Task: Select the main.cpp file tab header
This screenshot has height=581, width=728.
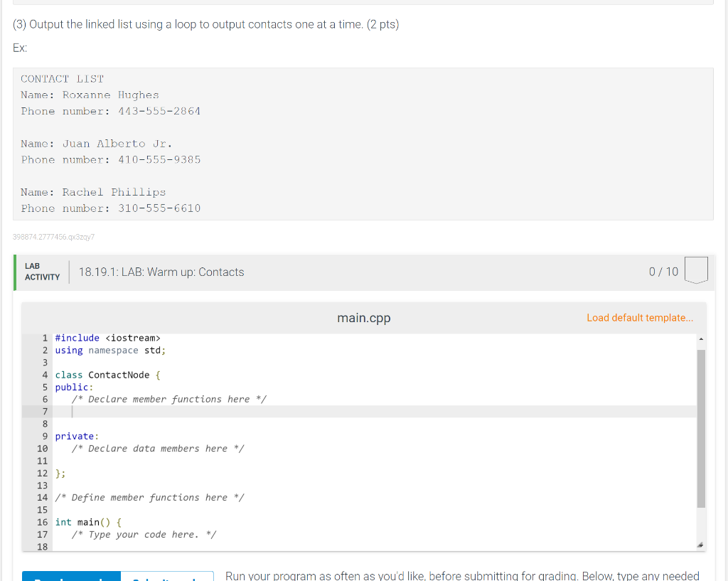Action: (x=363, y=318)
